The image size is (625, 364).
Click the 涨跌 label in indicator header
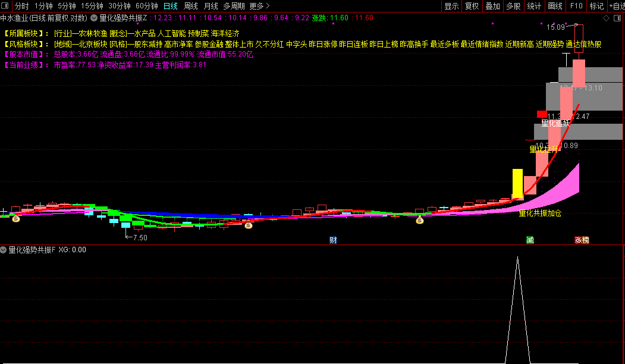(x=319, y=18)
